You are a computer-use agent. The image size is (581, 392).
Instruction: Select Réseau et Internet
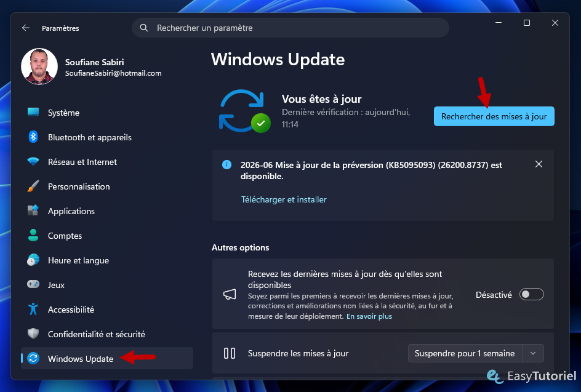(x=107, y=162)
